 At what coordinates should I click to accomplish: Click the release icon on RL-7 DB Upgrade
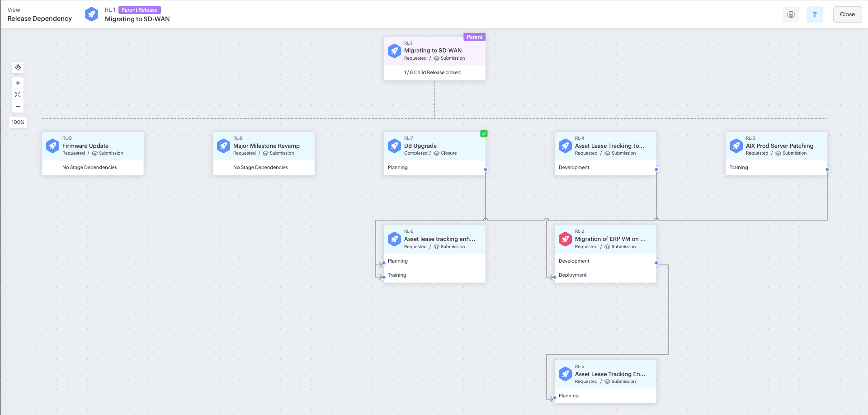394,146
